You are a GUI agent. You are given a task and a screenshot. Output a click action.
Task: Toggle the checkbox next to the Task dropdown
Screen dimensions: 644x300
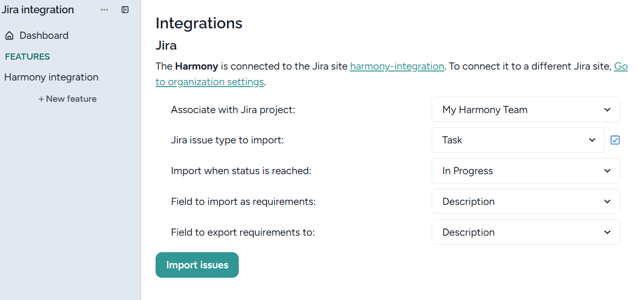click(x=615, y=140)
